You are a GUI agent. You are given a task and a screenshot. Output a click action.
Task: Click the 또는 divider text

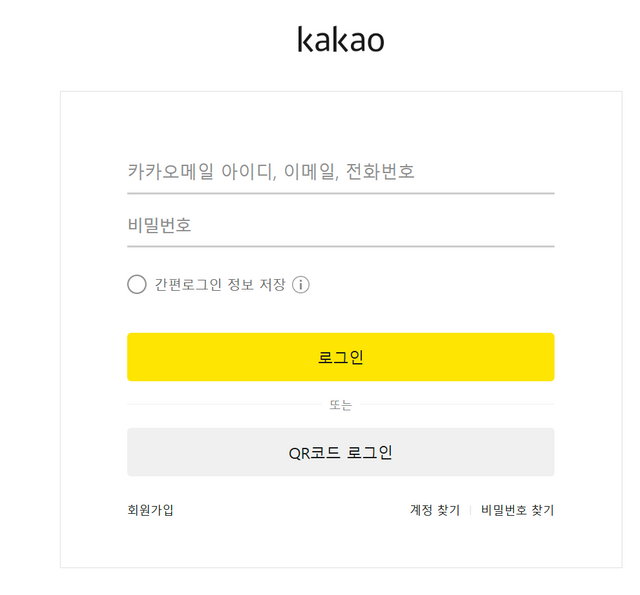pos(341,405)
